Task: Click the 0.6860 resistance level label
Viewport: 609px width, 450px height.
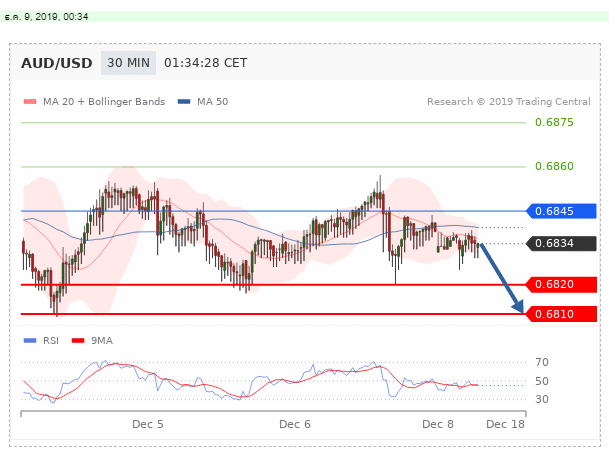Action: click(554, 166)
